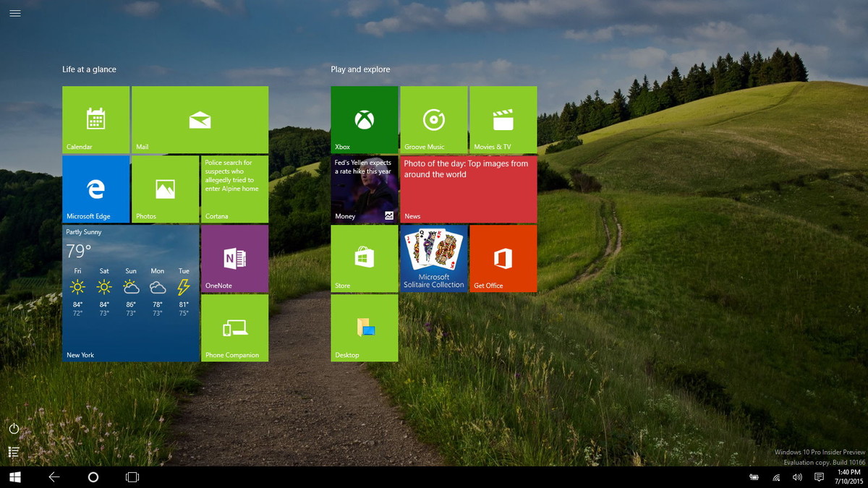Open the Photos tile

[165, 189]
